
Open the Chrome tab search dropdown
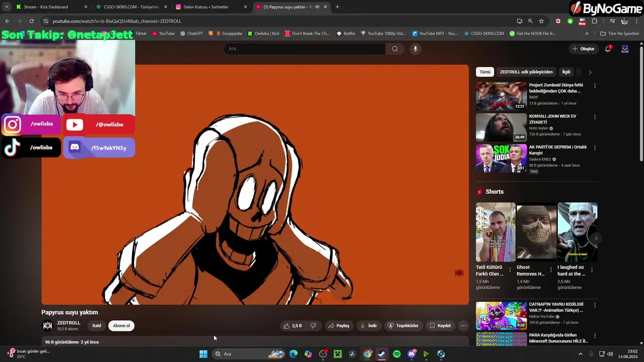click(7, 7)
